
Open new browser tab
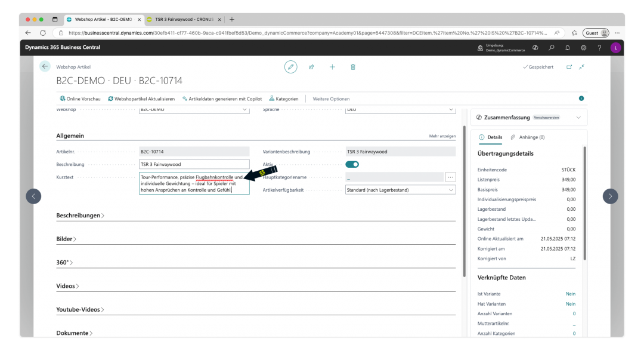pos(232,19)
